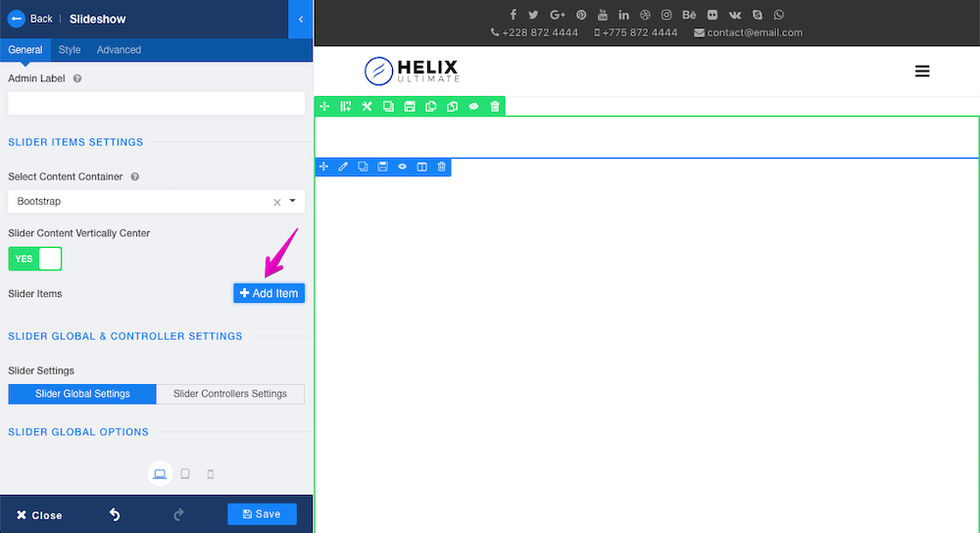Image resolution: width=980 pixels, height=533 pixels.
Task: Click the Add Item button
Action: (269, 293)
